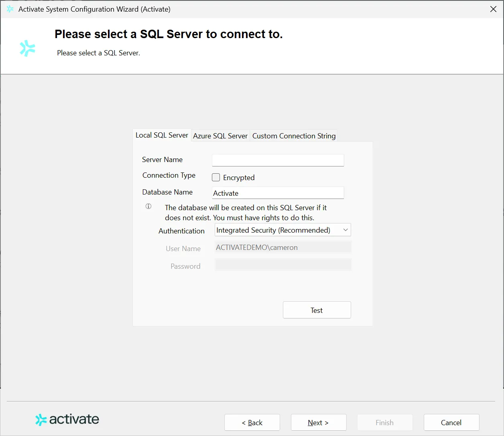Image resolution: width=504 pixels, height=436 pixels.
Task: Open the Custom Connection String tab
Action: coord(294,136)
